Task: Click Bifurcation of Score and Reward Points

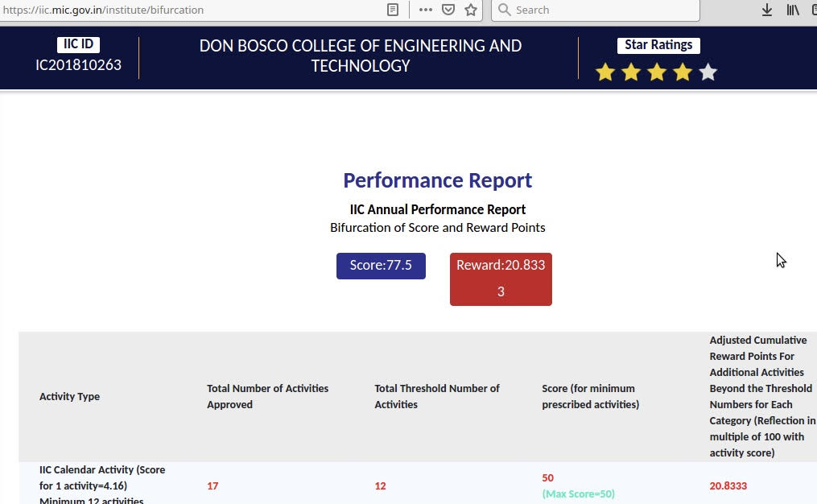Action: coord(438,228)
